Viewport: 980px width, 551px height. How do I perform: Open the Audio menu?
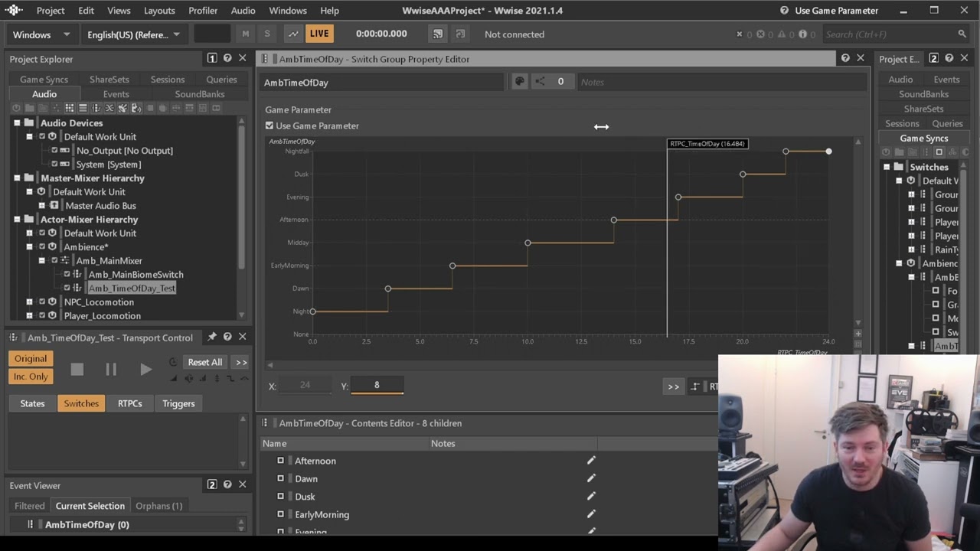(243, 11)
